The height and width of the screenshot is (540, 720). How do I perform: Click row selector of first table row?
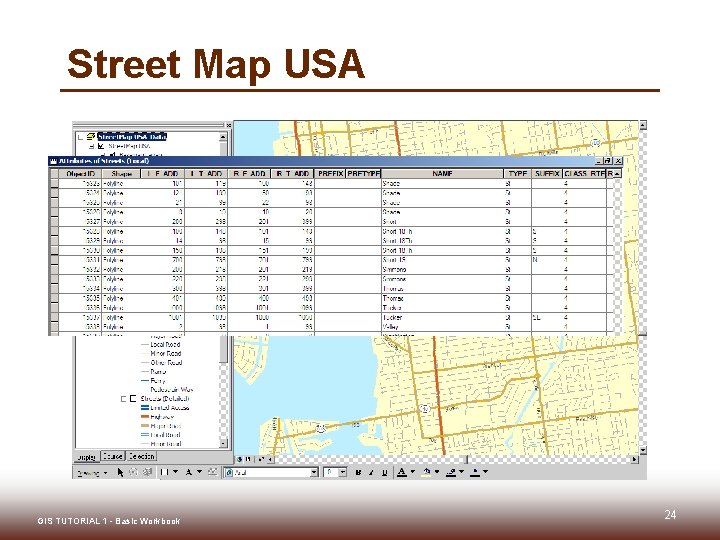tap(54, 183)
